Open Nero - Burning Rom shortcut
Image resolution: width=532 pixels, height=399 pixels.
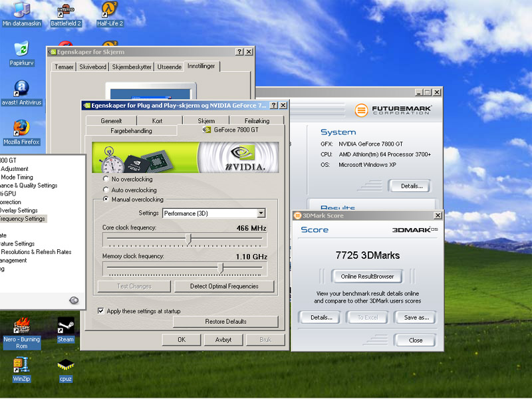coord(21,333)
